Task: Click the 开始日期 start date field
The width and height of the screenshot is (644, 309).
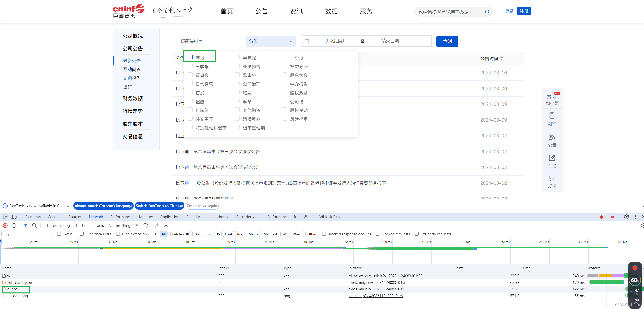Action: (335, 41)
